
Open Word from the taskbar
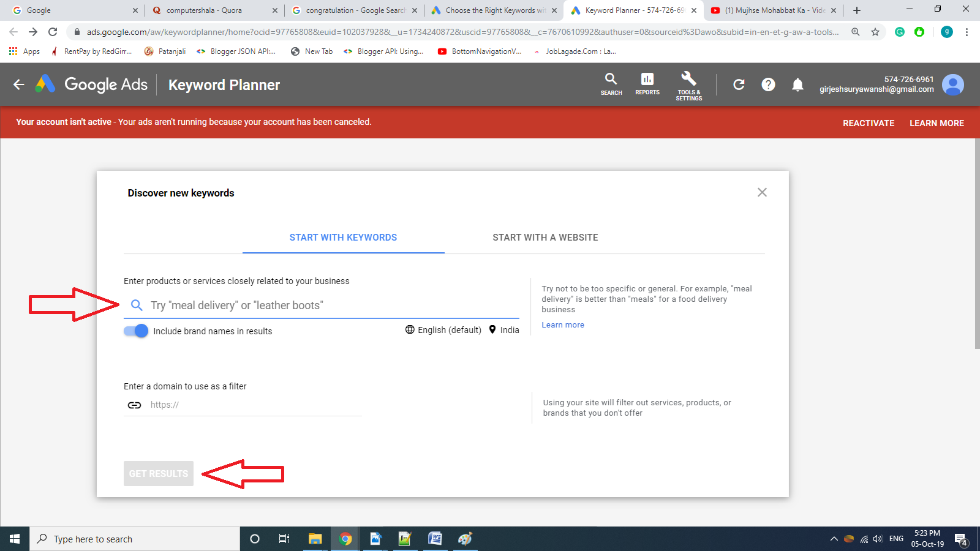(435, 539)
